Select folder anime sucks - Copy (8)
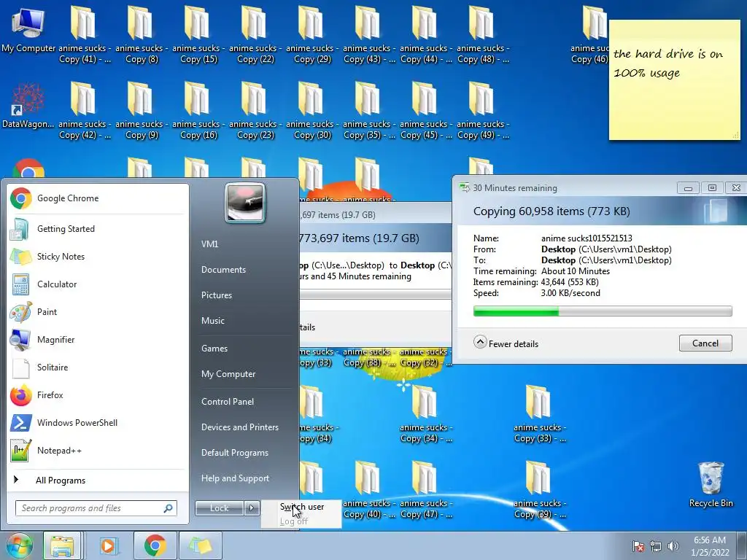Screen dimensions: 747x560 pyautogui.click(x=141, y=34)
